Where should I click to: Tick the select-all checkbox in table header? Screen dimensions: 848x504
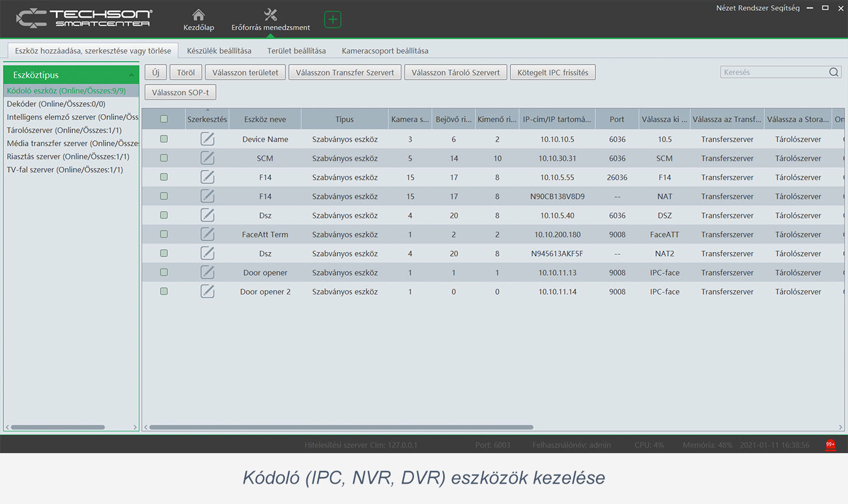164,119
